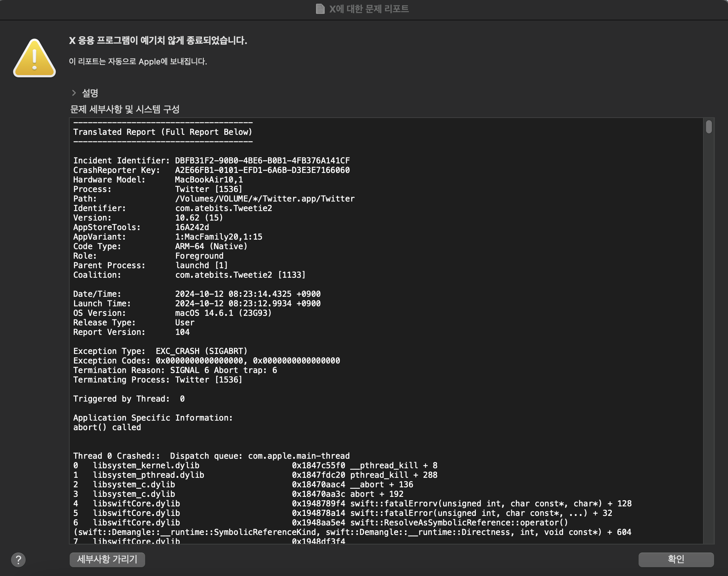The width and height of the screenshot is (728, 576).
Task: Click the Report Version value 104
Action: [x=182, y=332]
